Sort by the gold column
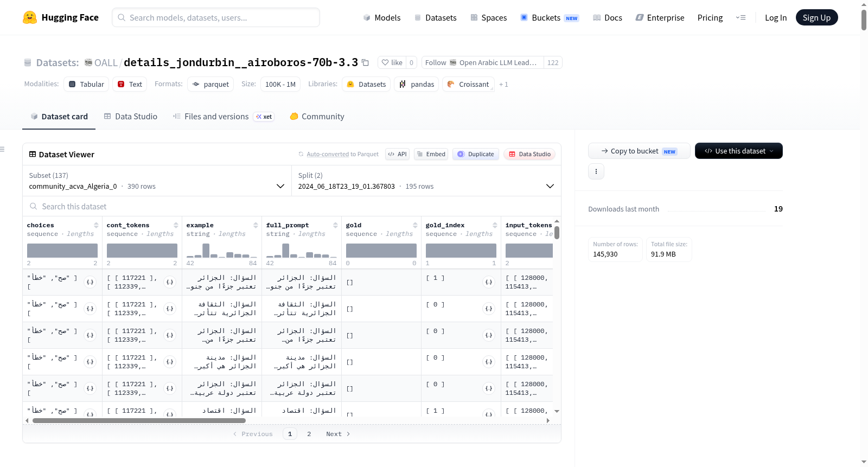 (415, 225)
